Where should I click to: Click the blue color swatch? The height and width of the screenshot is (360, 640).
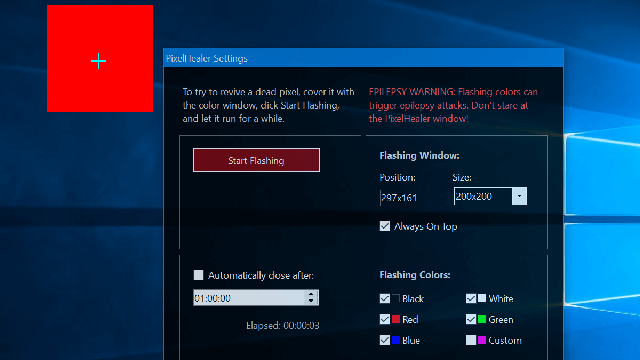point(396,340)
